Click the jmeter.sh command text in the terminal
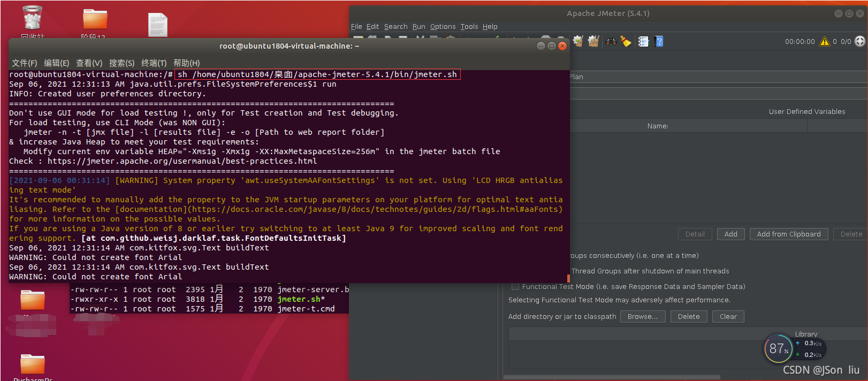Viewport: 868px width, 381px height. 317,74
